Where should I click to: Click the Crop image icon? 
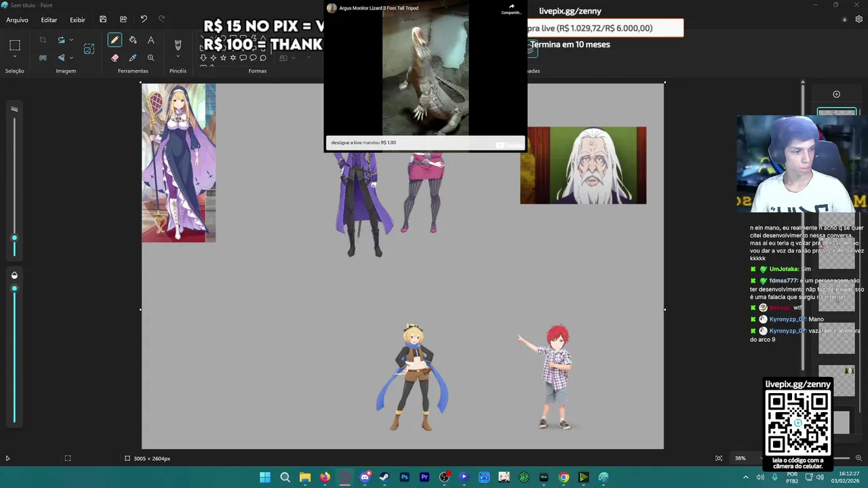(x=43, y=41)
